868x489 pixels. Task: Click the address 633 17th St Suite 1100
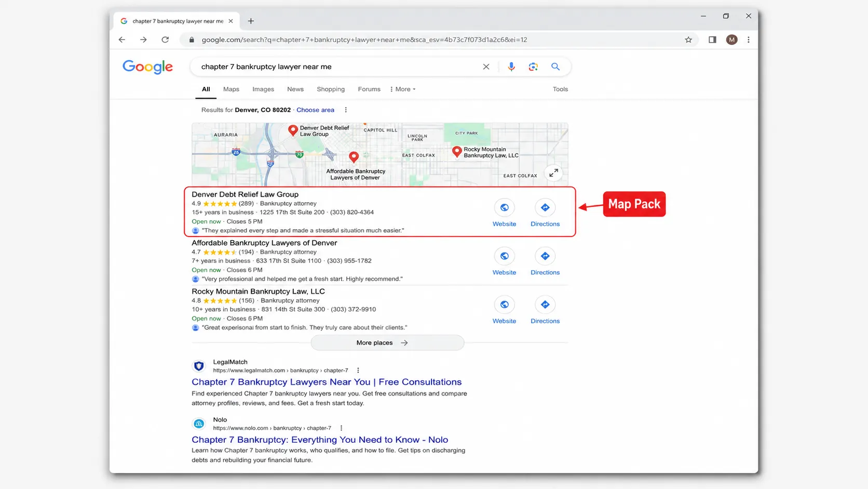coord(289,261)
